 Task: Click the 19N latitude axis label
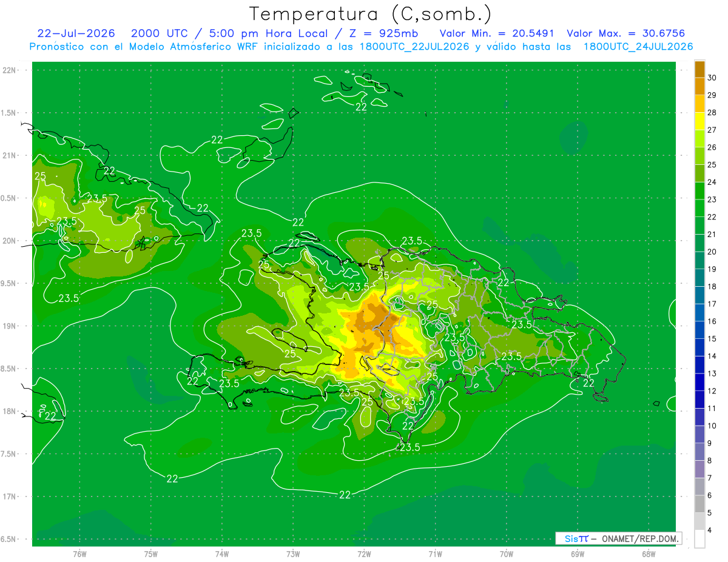10,326
